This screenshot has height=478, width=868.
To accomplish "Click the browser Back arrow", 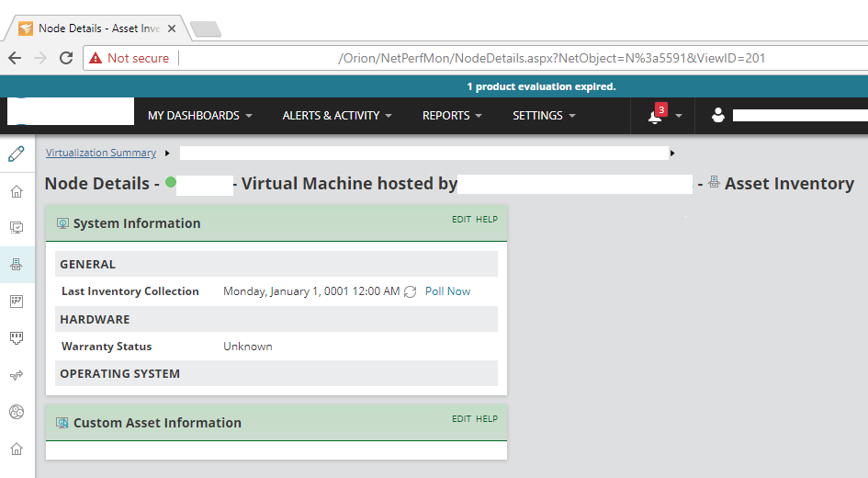I will (15, 58).
